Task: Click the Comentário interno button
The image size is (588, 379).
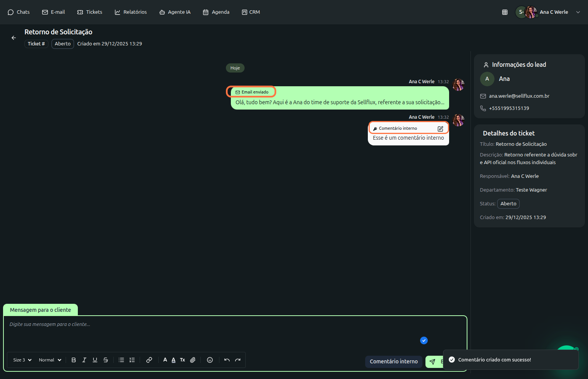Action: click(x=393, y=361)
